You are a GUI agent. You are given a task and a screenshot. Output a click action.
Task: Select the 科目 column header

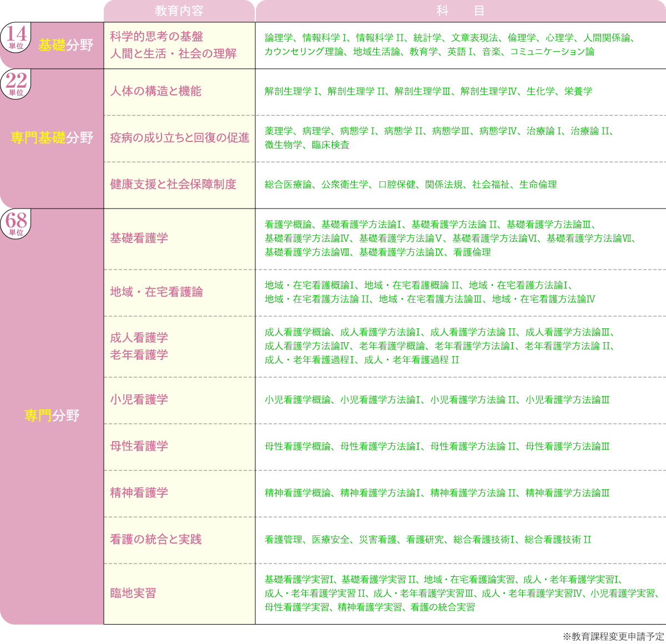[460, 11]
